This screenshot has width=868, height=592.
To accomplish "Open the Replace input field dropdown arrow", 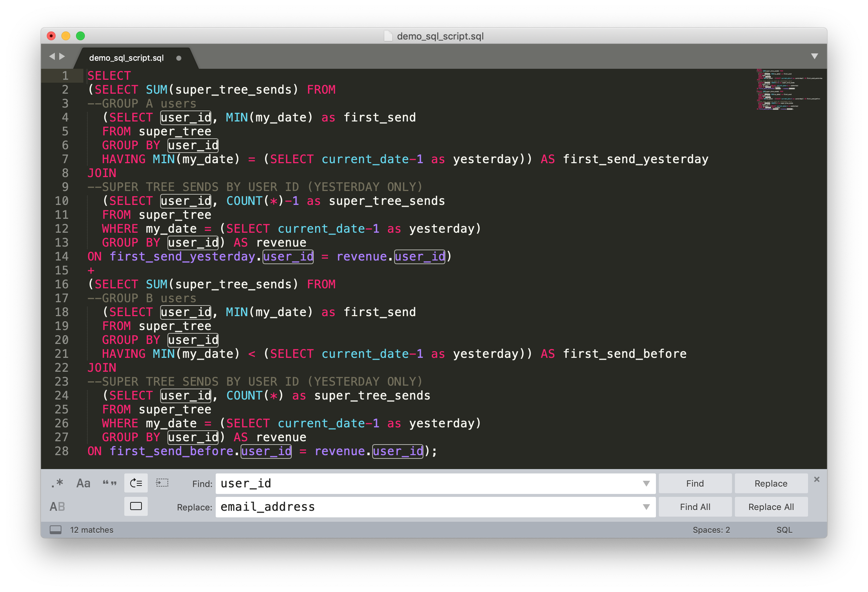I will pyautogui.click(x=646, y=506).
